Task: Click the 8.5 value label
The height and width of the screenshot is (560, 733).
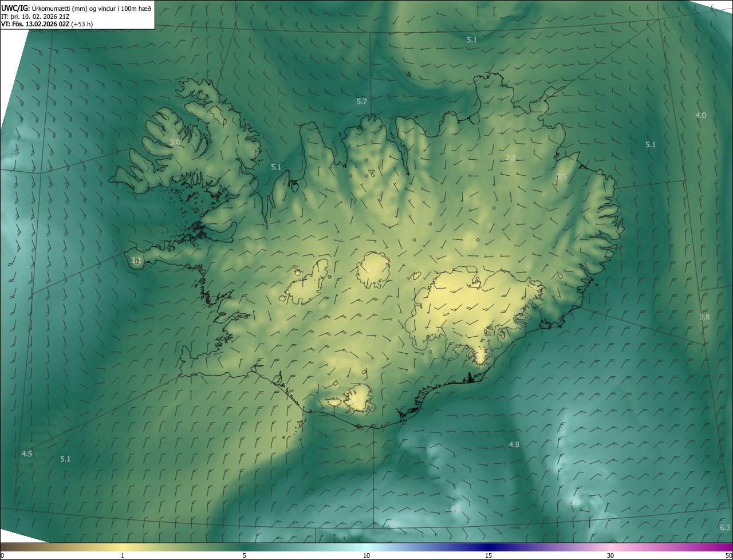Action: pyautogui.click(x=456, y=508)
